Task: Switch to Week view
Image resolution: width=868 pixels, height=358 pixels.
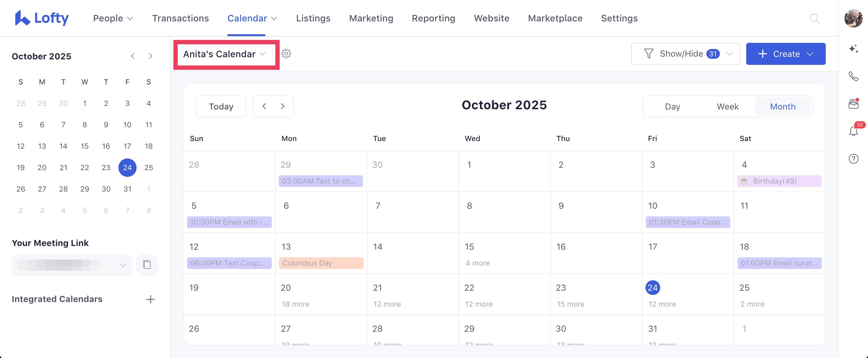Action: (728, 106)
